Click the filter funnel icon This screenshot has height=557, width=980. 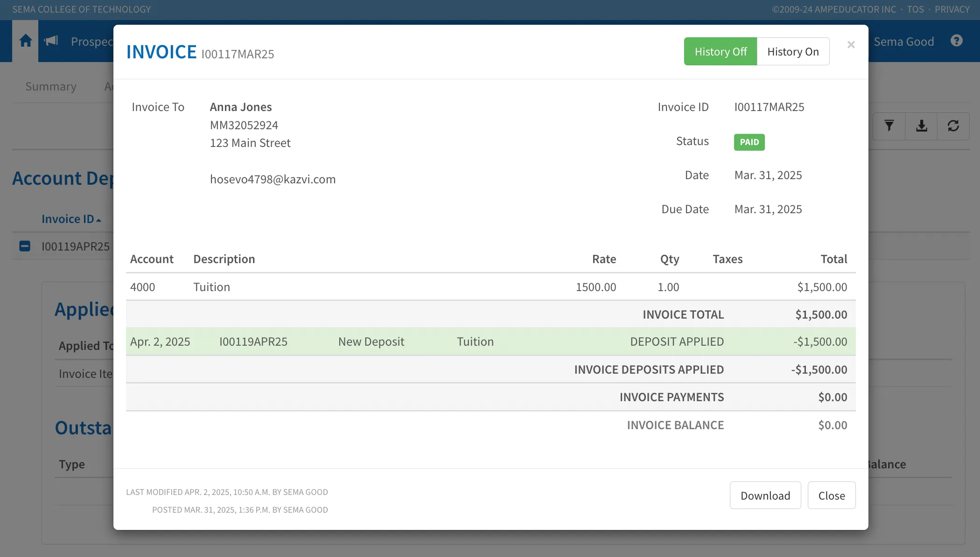point(889,126)
